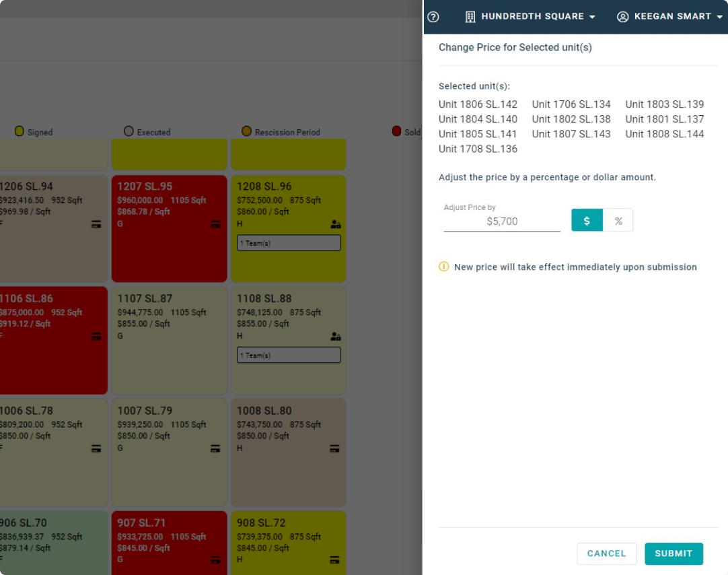Click the user lock icon on unit 1208 SL.96
This screenshot has width=728, height=575.
[335, 224]
